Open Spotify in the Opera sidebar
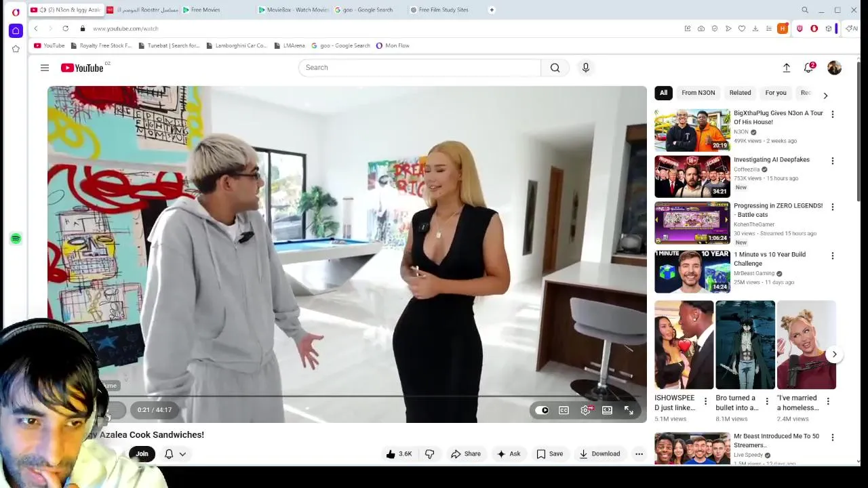Viewport: 868px width, 488px height. (x=16, y=239)
